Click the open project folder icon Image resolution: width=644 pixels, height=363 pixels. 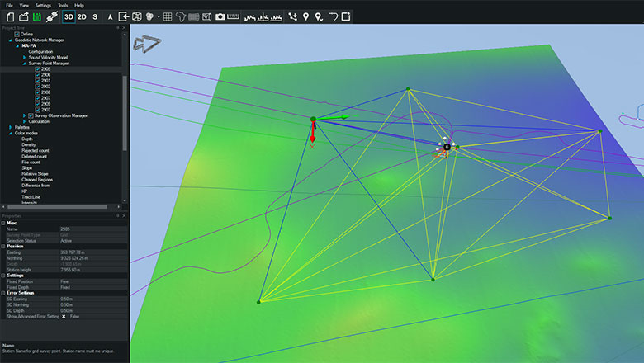(23, 16)
